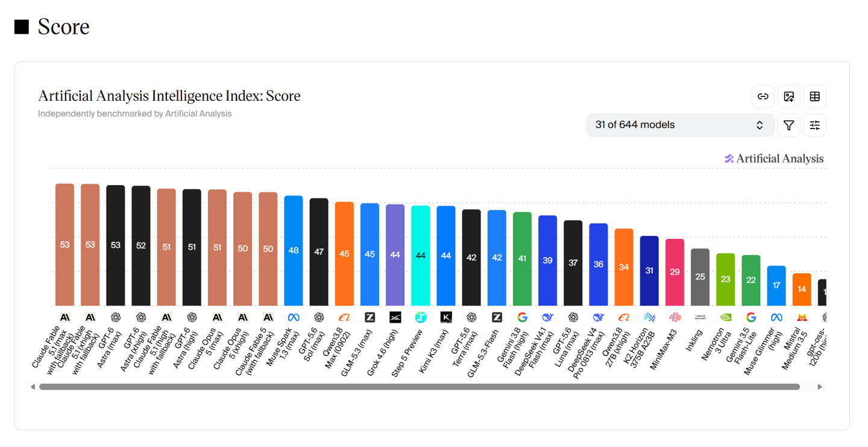Image resolution: width=868 pixels, height=447 pixels.
Task: Open chart settings sliders icon
Action: (815, 125)
